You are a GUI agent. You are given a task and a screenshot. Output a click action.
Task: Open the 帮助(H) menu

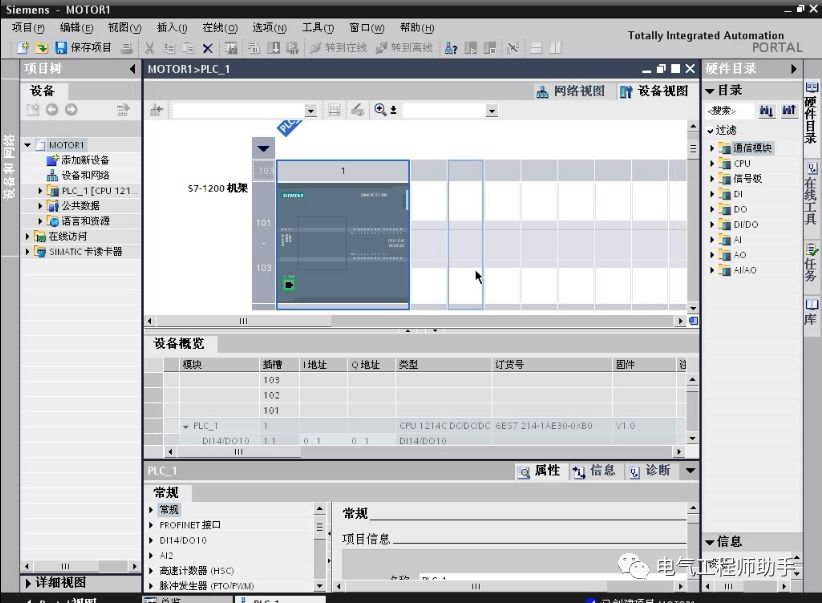417,27
